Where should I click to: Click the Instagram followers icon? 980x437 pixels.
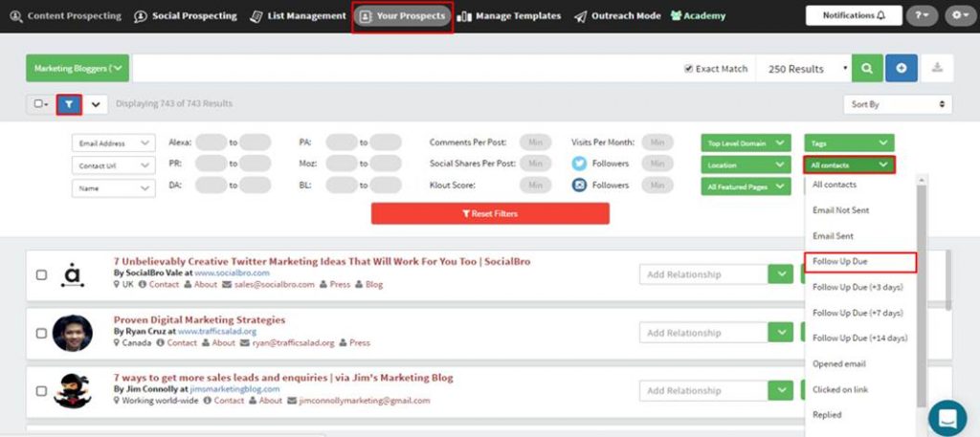coord(579,186)
